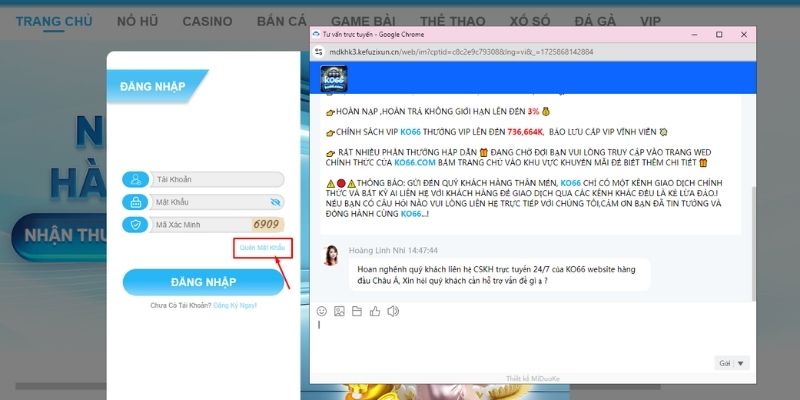800x400 pixels.
Task: Click the welcome message chat bubble
Action: [500, 274]
